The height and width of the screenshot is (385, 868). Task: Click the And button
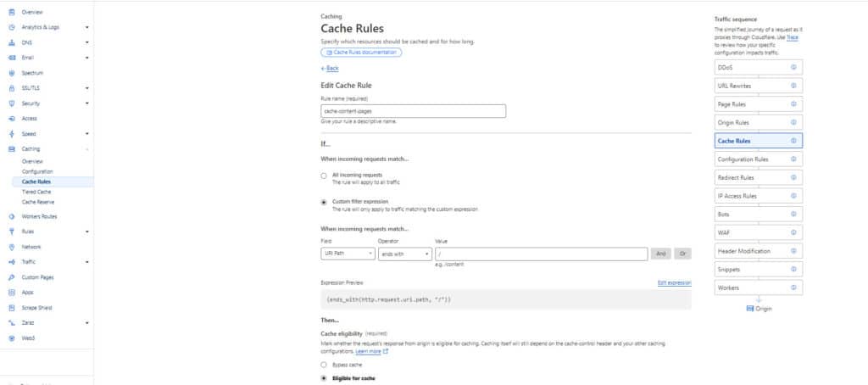point(661,254)
